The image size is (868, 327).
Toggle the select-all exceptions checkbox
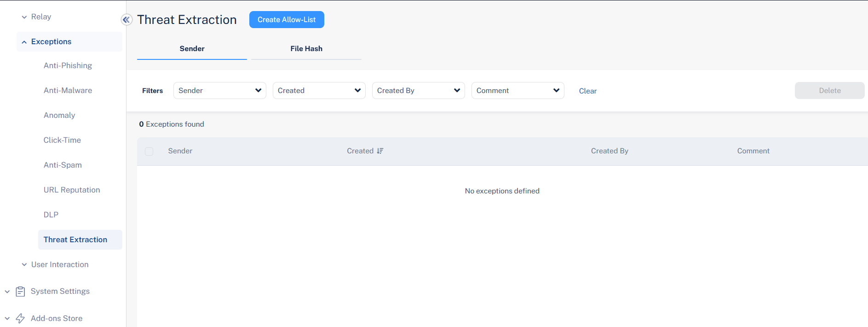(149, 152)
